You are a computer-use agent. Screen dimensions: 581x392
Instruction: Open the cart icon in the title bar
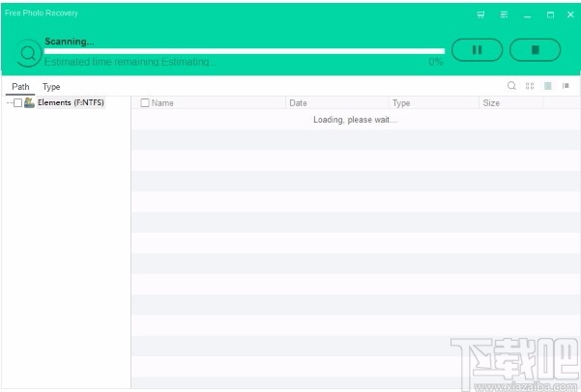[x=480, y=14]
